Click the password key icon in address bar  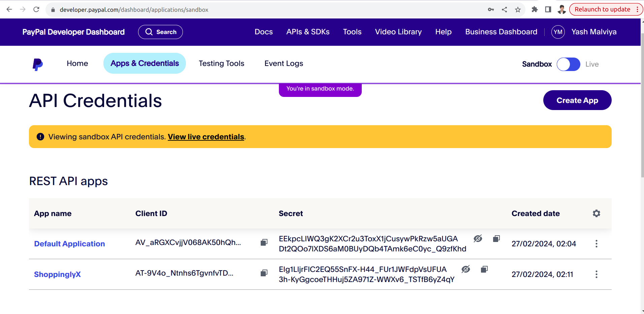(x=491, y=9)
